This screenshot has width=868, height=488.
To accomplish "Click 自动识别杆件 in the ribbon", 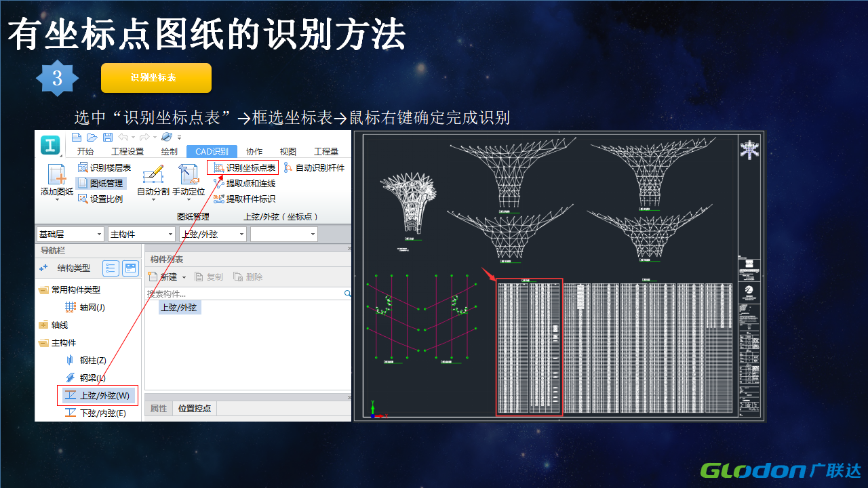I will coord(314,167).
